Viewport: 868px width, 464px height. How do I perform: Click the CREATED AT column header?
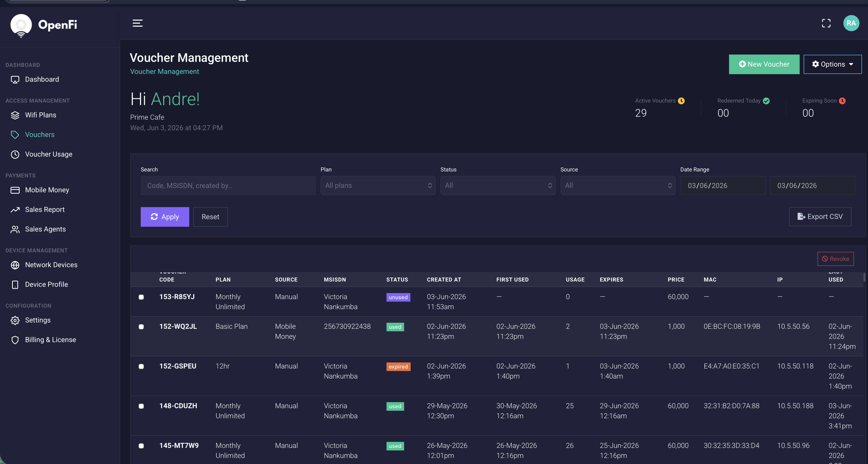pos(444,280)
